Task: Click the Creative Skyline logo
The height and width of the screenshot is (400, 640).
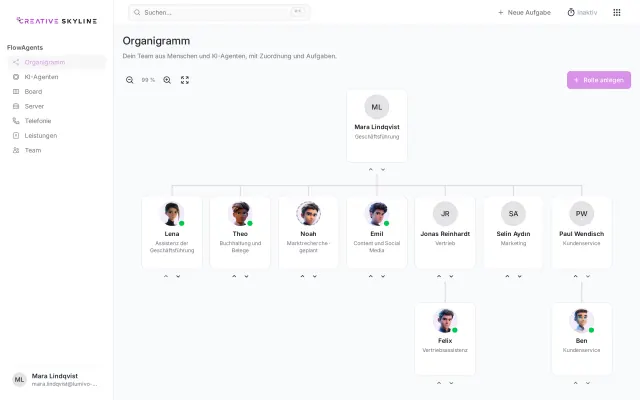Action: 57,21
